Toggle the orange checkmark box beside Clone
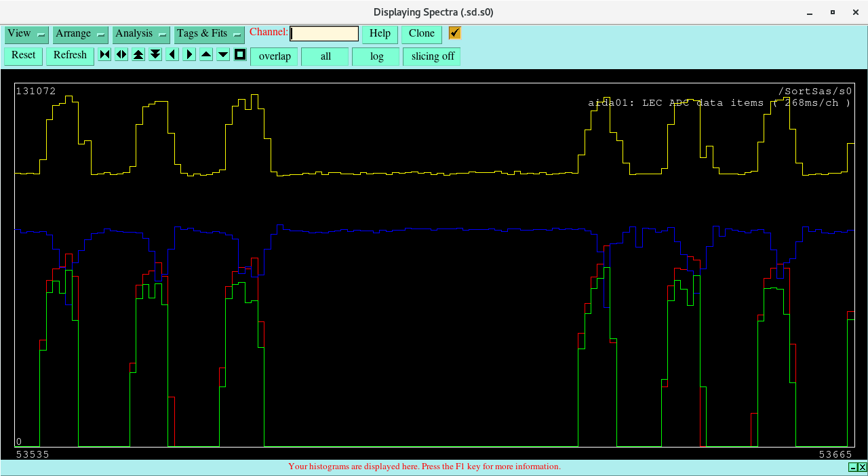868x476 pixels. (x=454, y=33)
